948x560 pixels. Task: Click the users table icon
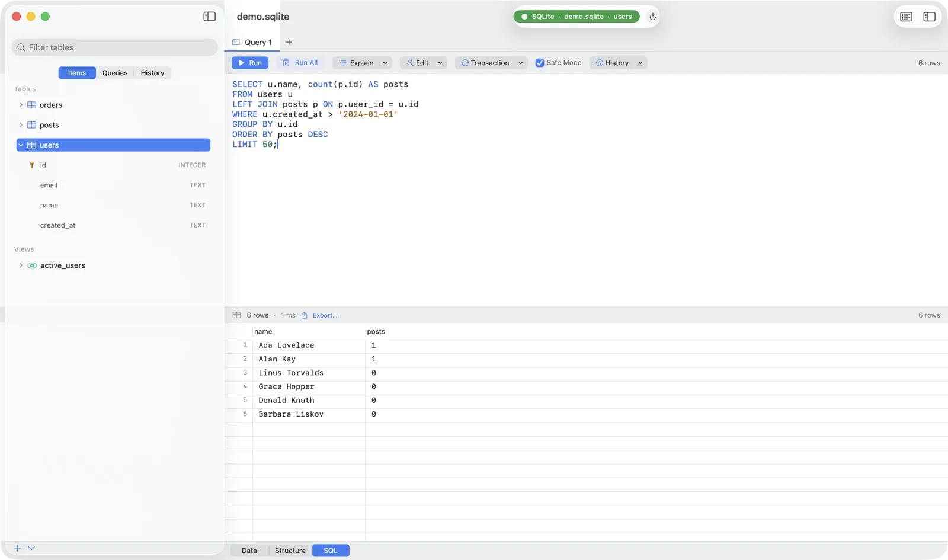(x=32, y=145)
